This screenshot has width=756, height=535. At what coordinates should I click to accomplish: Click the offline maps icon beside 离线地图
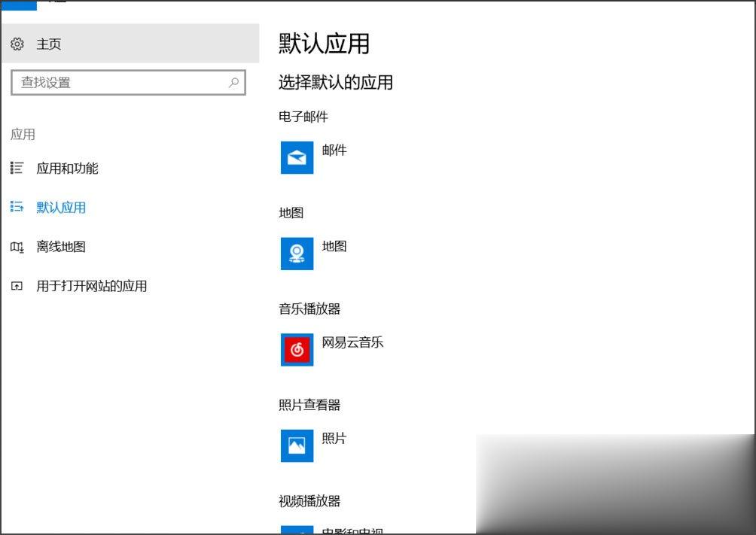coord(17,247)
